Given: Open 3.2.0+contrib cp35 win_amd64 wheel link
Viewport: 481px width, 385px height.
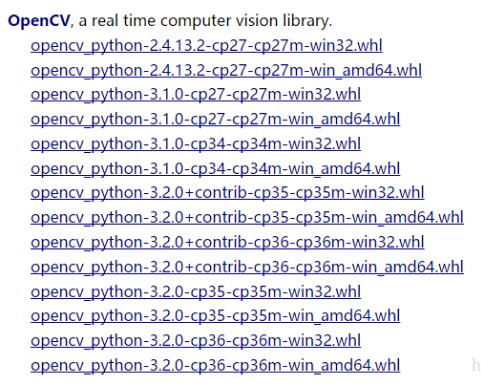Looking at the screenshot, I should [x=247, y=218].
